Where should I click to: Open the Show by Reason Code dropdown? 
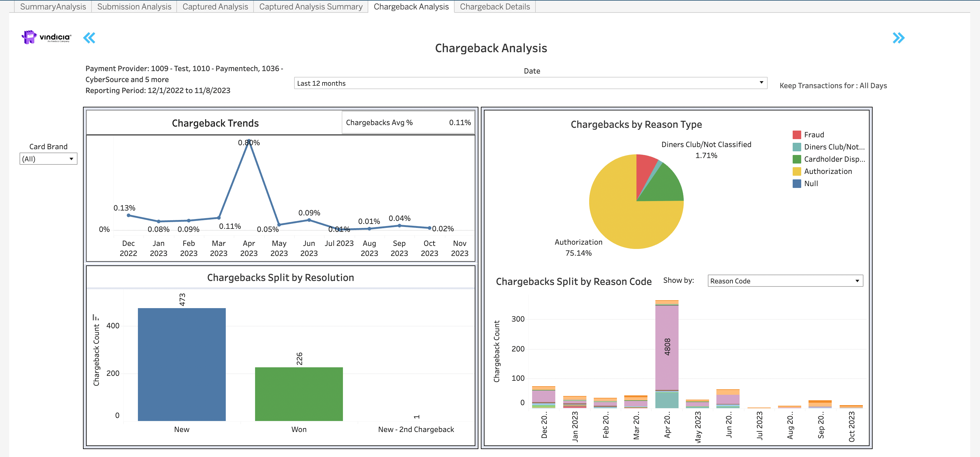785,281
